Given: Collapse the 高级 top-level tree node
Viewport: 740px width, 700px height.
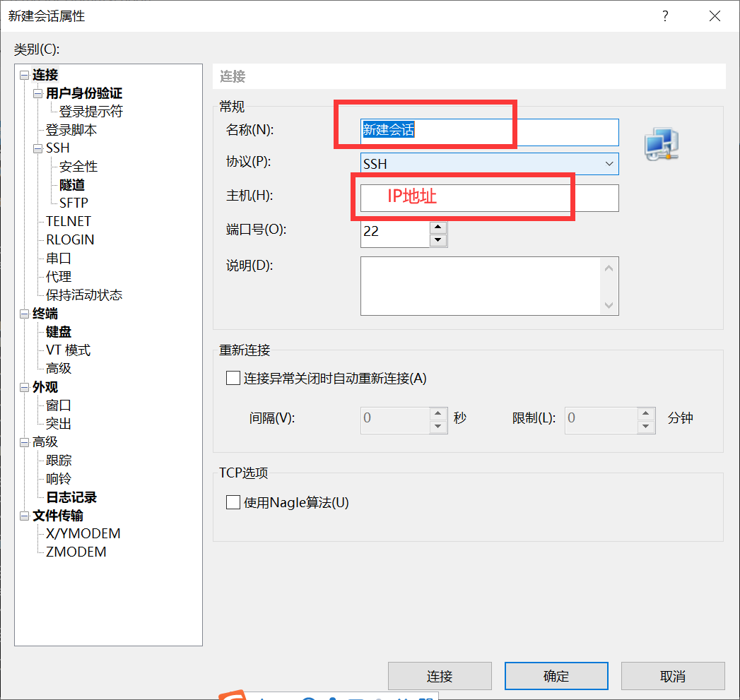Looking at the screenshot, I should [24, 442].
